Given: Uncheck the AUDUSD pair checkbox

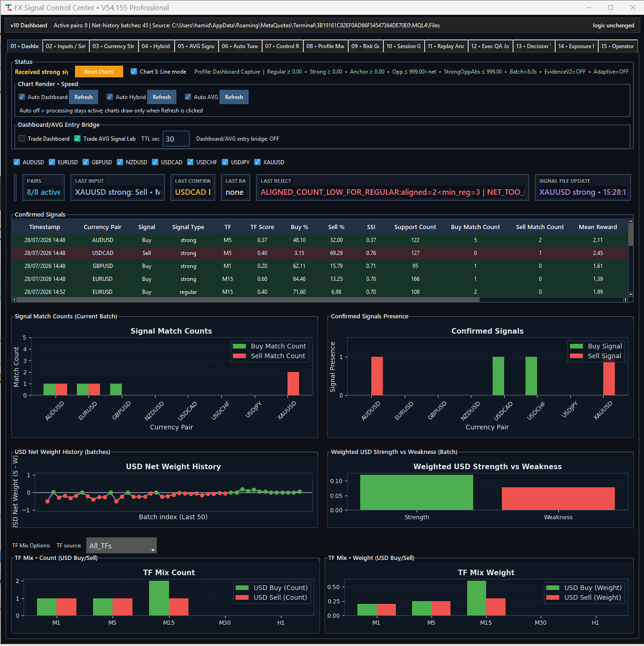Looking at the screenshot, I should [17, 162].
